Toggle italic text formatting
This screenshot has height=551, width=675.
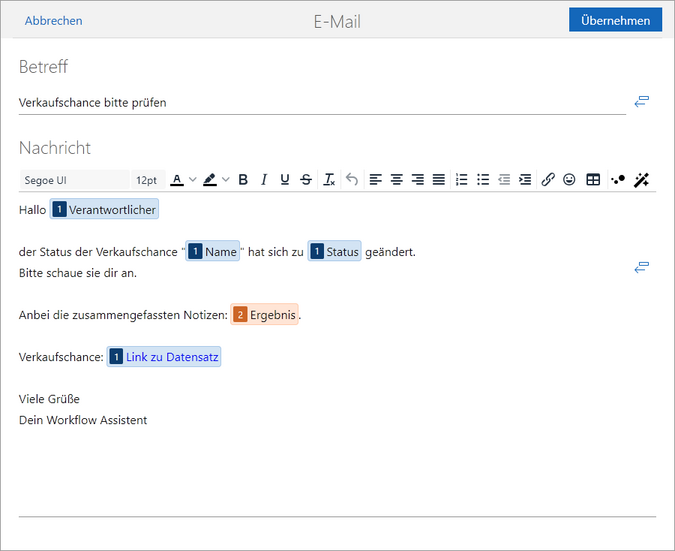(x=264, y=180)
